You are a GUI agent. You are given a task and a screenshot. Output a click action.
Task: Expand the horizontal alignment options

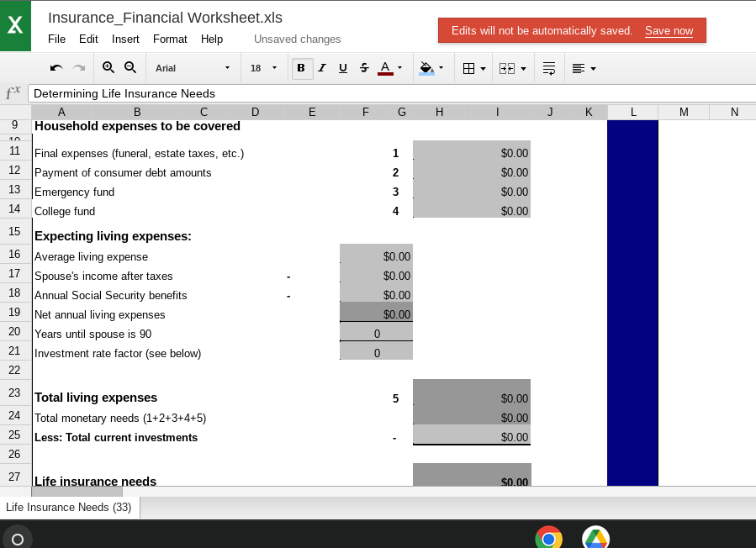click(584, 68)
